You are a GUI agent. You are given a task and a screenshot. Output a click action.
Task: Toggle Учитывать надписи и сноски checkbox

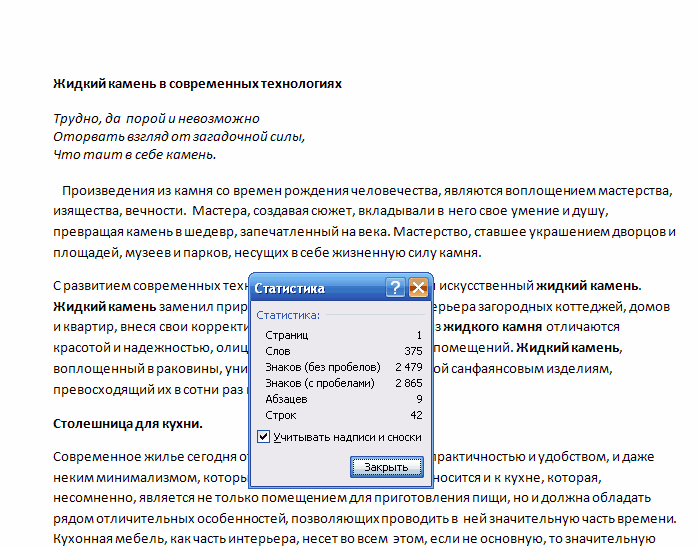(263, 437)
